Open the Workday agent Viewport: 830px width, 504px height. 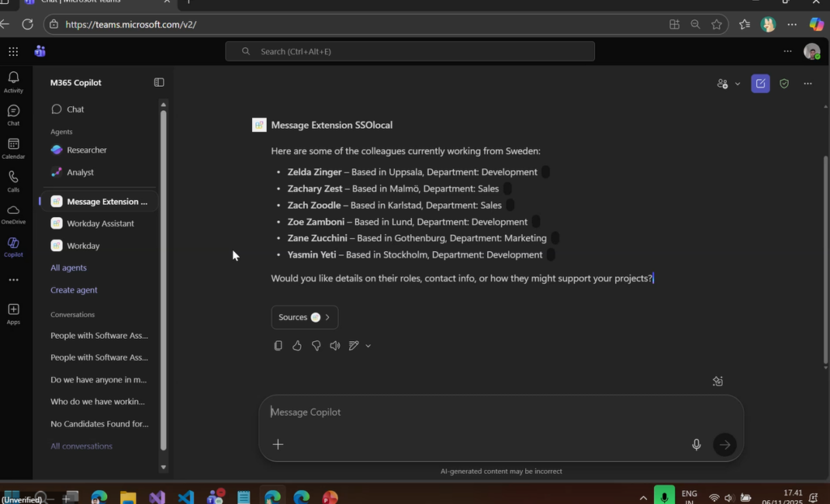point(99,246)
